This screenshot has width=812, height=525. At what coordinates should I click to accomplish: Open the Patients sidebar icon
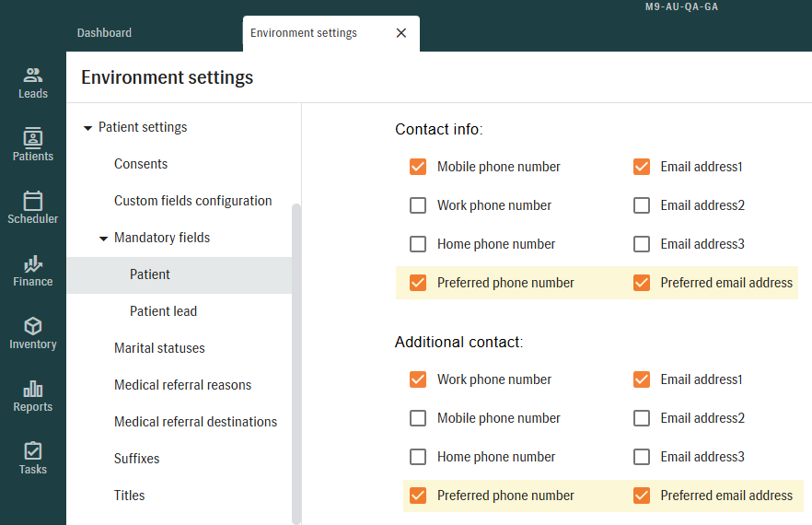coord(33,138)
